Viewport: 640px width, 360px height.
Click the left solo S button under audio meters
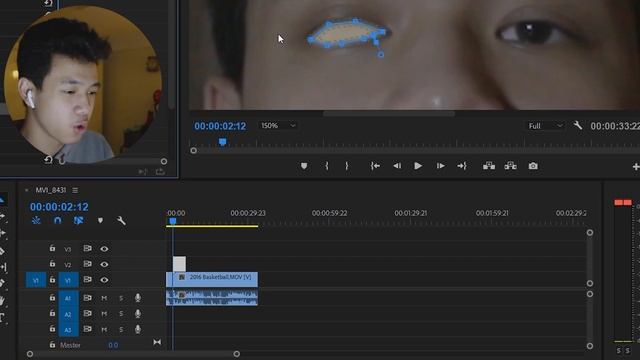pyautogui.click(x=619, y=351)
